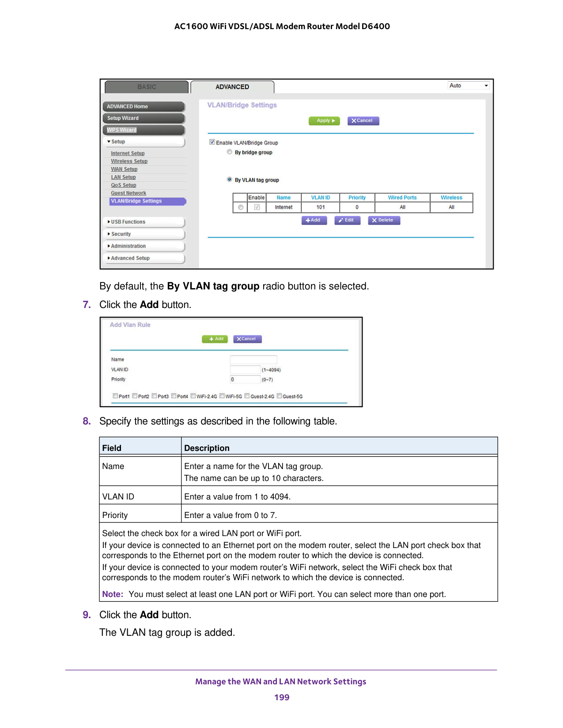Click the VLAN ID input field
This screenshot has height=728, width=563.
(x=245, y=370)
